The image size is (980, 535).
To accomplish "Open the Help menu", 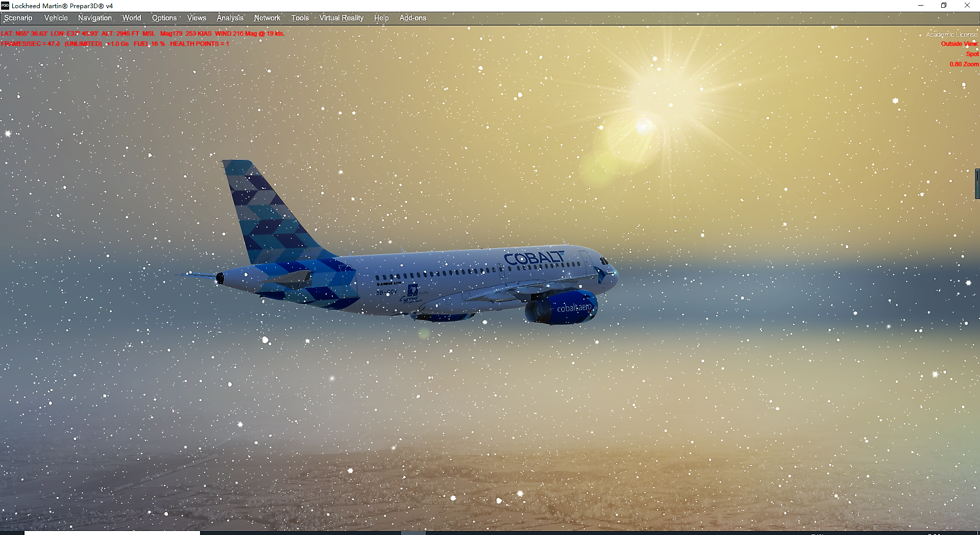I will coord(381,18).
